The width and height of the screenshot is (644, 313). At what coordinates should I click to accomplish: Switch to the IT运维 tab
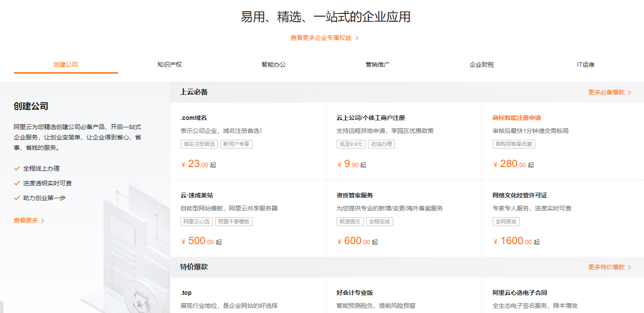[x=585, y=65]
